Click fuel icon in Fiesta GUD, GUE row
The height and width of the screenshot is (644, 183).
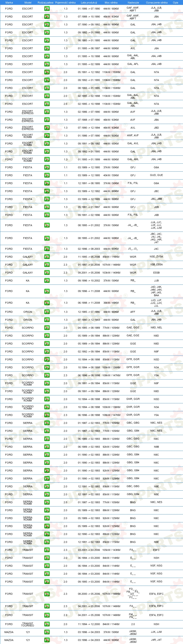tap(47, 175)
